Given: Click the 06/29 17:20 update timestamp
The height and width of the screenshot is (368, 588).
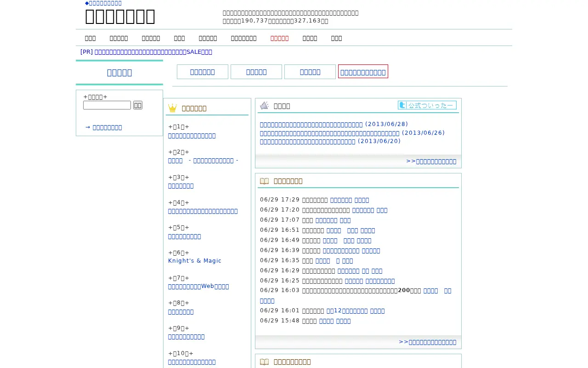Looking at the screenshot, I should [x=280, y=210].
